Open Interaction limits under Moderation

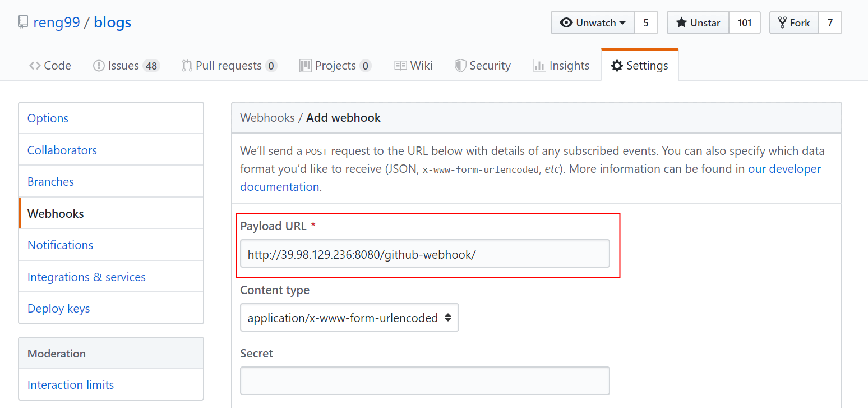111,384
